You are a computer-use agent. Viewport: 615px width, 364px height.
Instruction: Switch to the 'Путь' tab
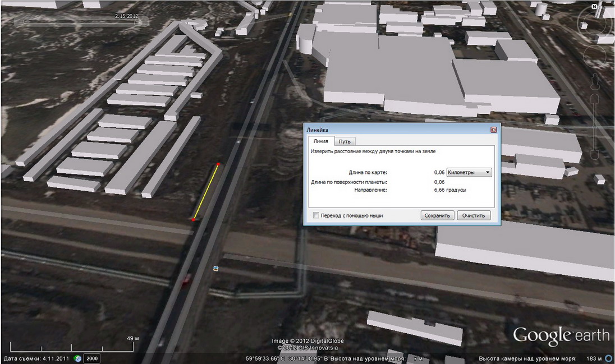tap(345, 141)
